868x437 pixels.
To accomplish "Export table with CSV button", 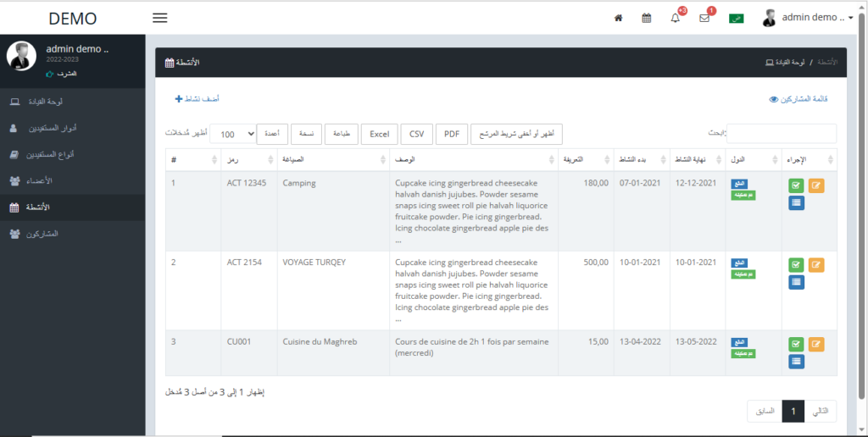I will (417, 134).
